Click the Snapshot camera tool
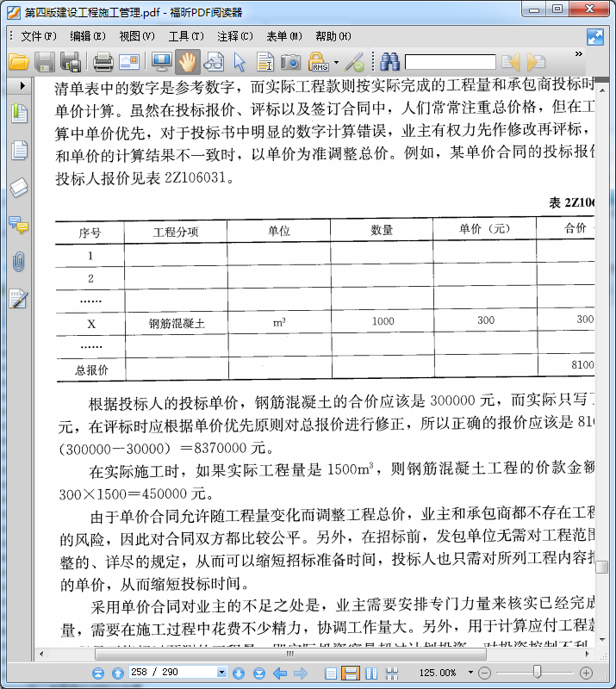 [x=290, y=62]
